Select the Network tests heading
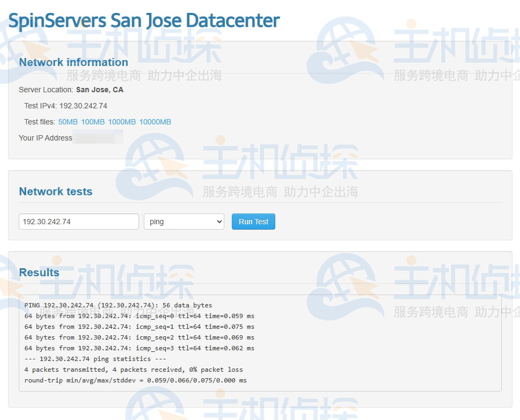Viewport: 520px width, 420px height. [56, 191]
